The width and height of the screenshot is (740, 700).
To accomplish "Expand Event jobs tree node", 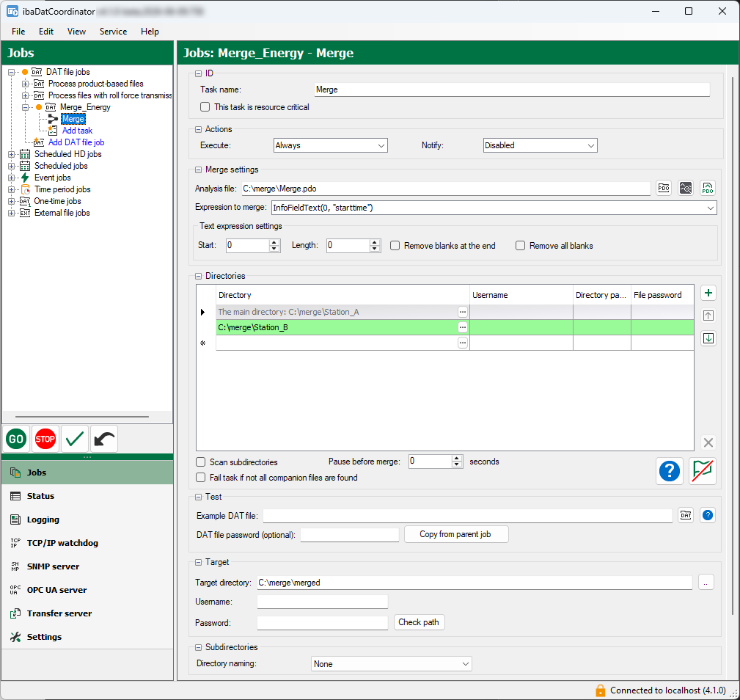I will (x=11, y=178).
